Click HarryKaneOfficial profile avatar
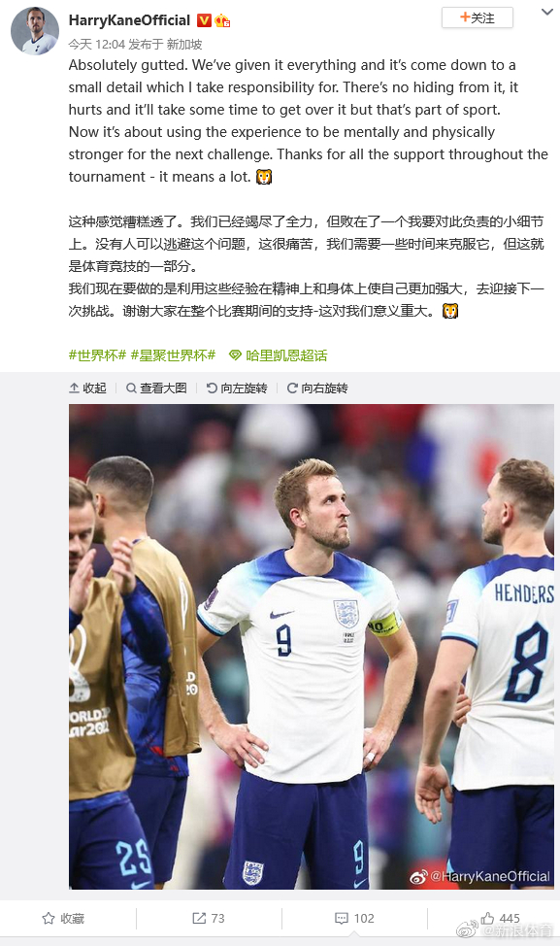Viewport: 560px width, 946px height. click(34, 31)
